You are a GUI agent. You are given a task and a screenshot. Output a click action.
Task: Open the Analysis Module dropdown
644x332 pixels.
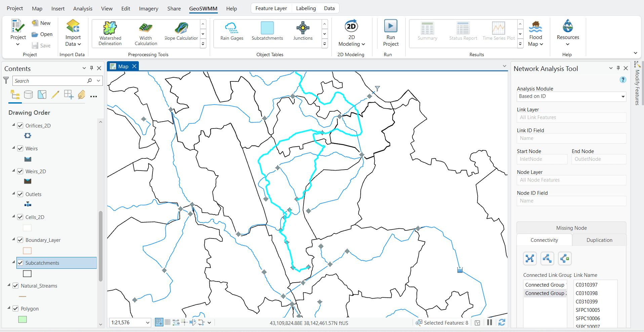tap(622, 97)
